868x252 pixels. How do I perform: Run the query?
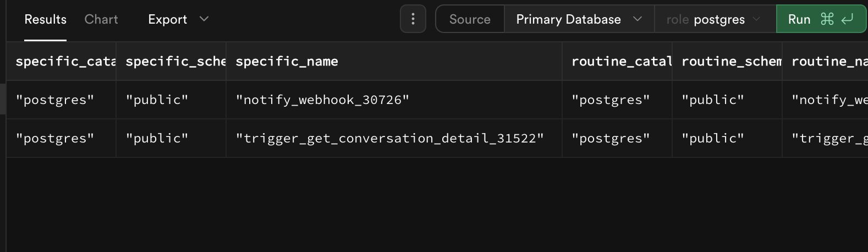821,19
